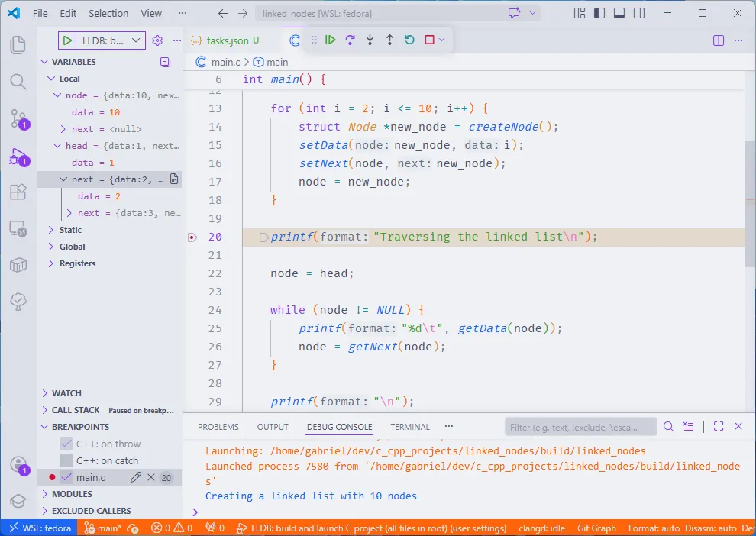Open Customize Layout icon in title bar
Viewport: 756px width, 536px height.
(x=580, y=13)
